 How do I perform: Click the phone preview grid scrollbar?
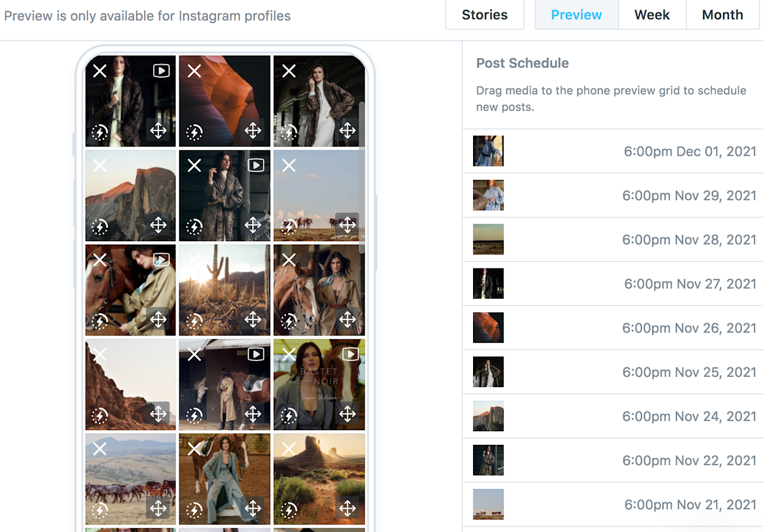[362, 177]
